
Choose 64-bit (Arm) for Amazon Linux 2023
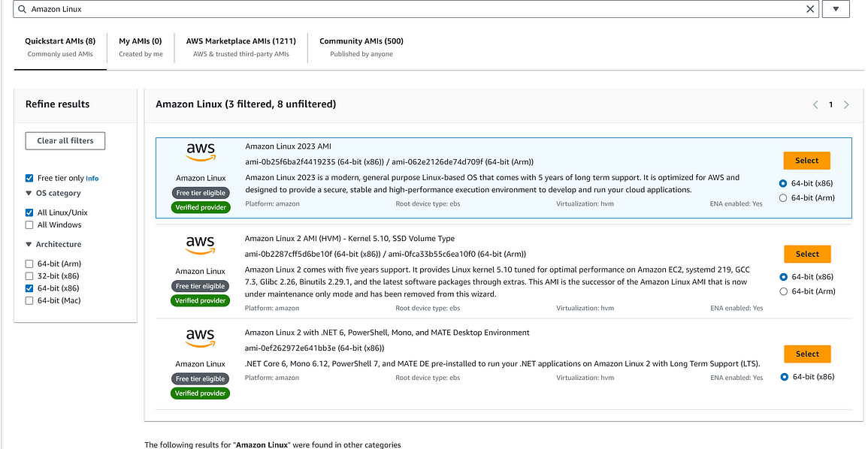coord(783,198)
